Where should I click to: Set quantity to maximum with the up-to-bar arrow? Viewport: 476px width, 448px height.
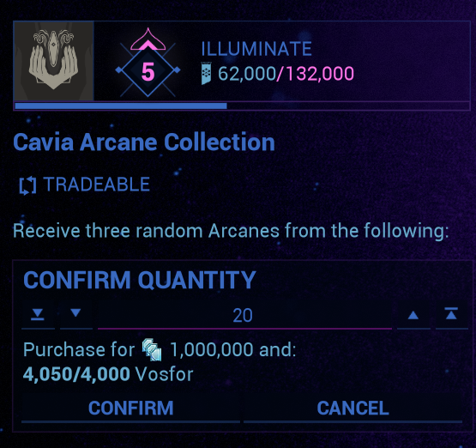pos(452,315)
